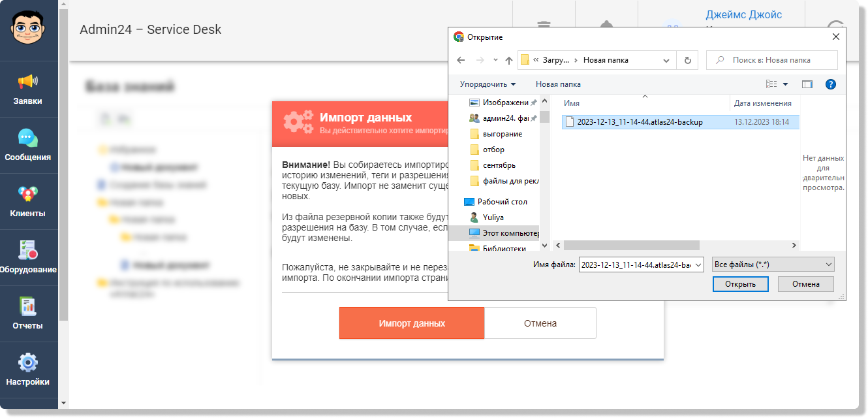Select выгорание folder in tree
Screen dimensions: 868x418
tap(497, 134)
